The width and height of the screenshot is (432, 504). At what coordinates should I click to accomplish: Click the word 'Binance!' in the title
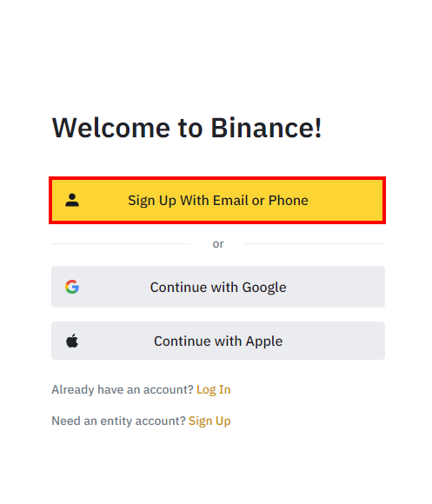click(x=266, y=128)
